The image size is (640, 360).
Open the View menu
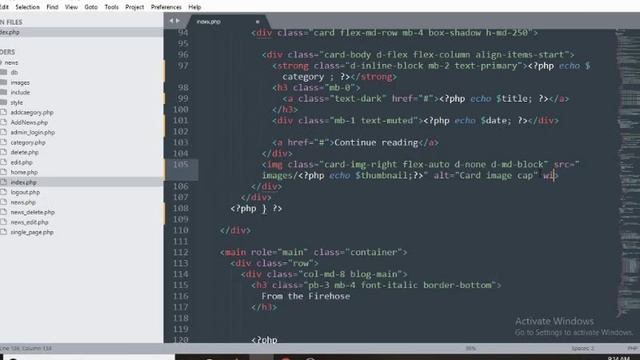click(71, 7)
